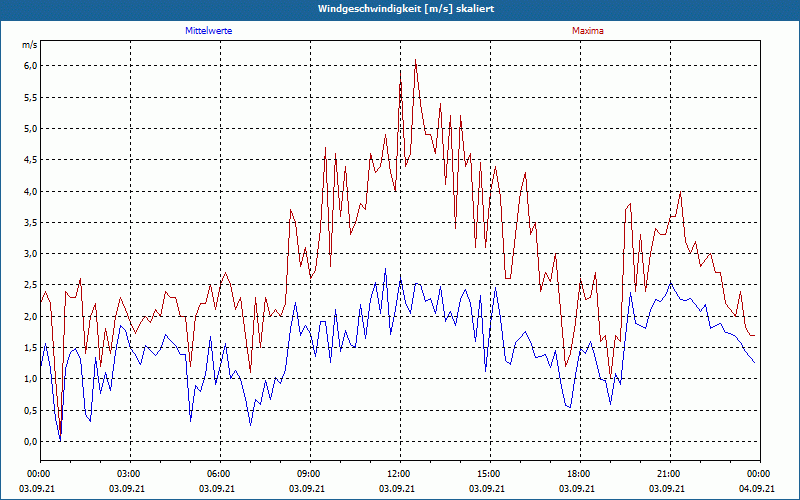Click the 03:00 time axis label
Screen dimensions: 800x500
[131, 474]
